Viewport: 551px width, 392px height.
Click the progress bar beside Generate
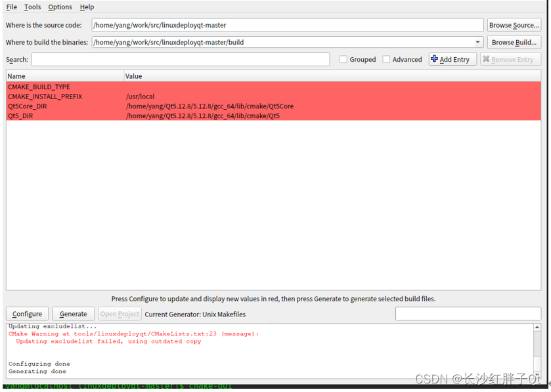pyautogui.click(x=468, y=313)
